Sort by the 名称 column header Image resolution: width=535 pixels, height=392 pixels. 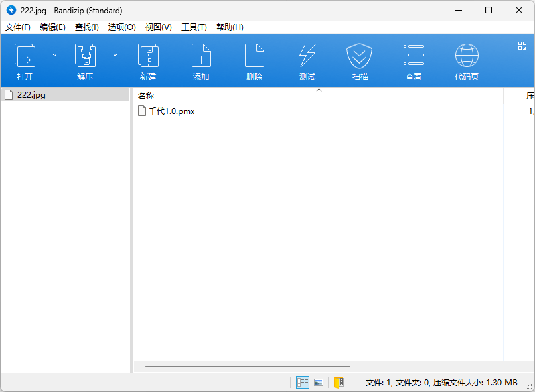point(146,96)
